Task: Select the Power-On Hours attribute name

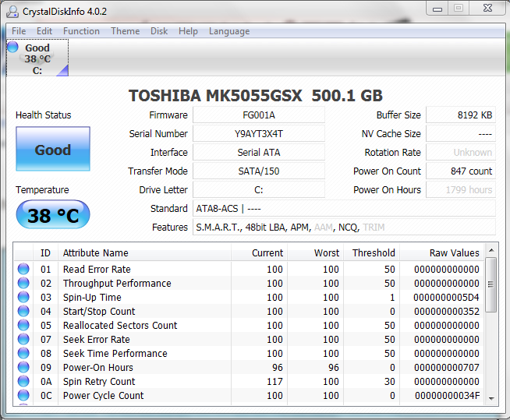Action: pyautogui.click(x=98, y=367)
